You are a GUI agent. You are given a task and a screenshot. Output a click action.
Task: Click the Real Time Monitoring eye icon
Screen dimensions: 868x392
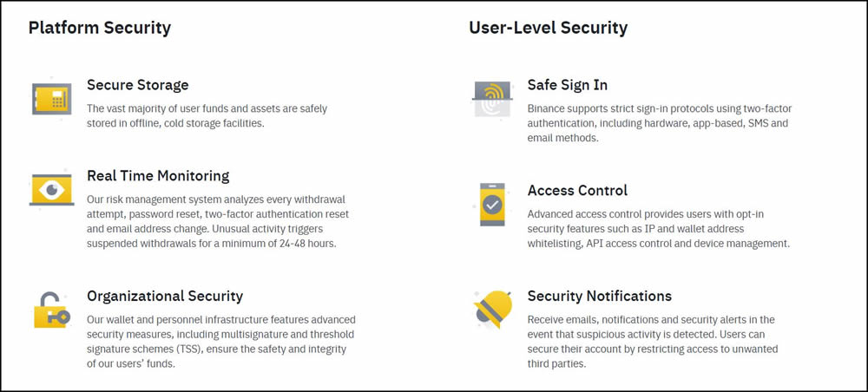[51, 190]
